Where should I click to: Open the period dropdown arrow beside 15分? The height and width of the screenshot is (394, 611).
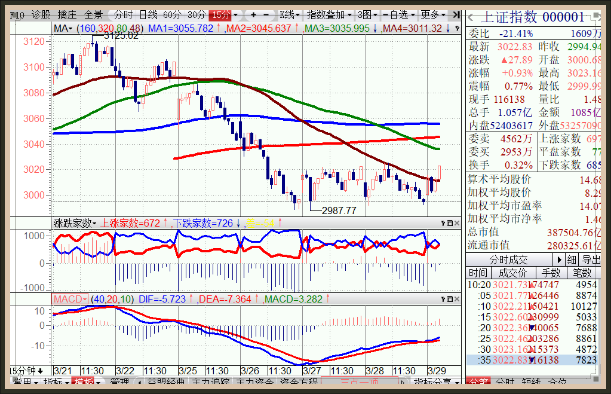235,15
